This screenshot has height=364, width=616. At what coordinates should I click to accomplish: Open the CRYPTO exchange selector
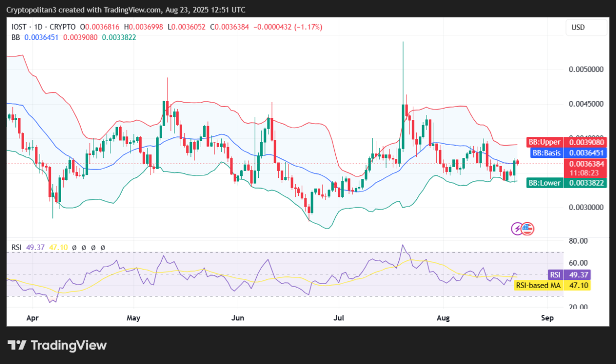click(61, 27)
